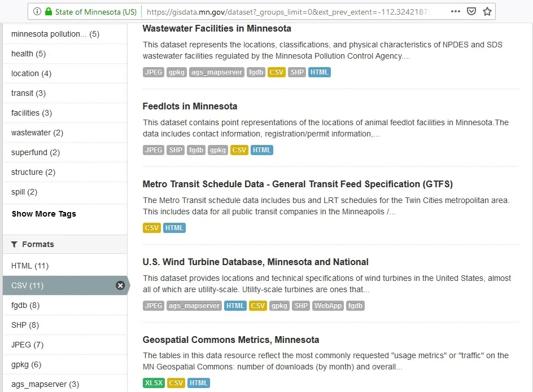The height and width of the screenshot is (392, 533).
Task: Click the tracking protection shield icon
Action: [x=471, y=11]
